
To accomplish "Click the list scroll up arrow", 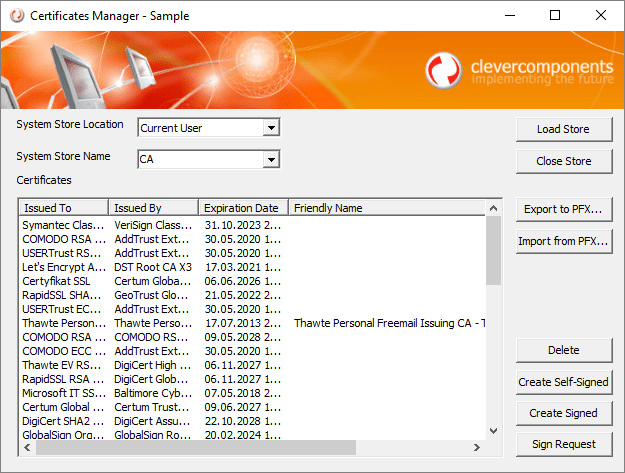I will click(x=493, y=208).
